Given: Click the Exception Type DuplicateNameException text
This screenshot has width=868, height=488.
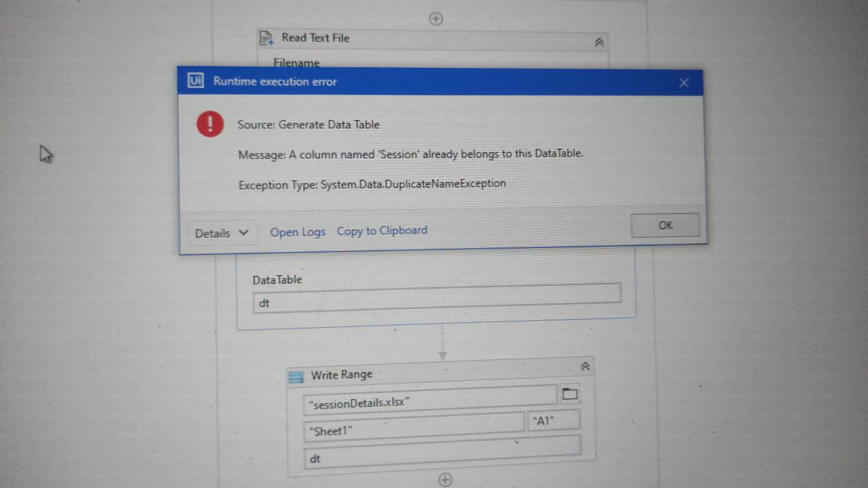Looking at the screenshot, I should 372,184.
